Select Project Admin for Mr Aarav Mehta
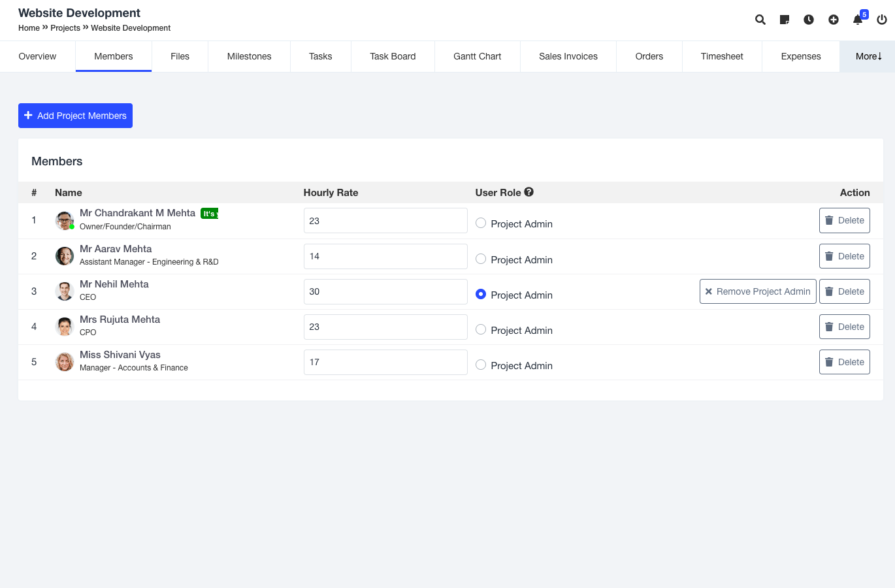The width and height of the screenshot is (895, 588). [x=481, y=259]
